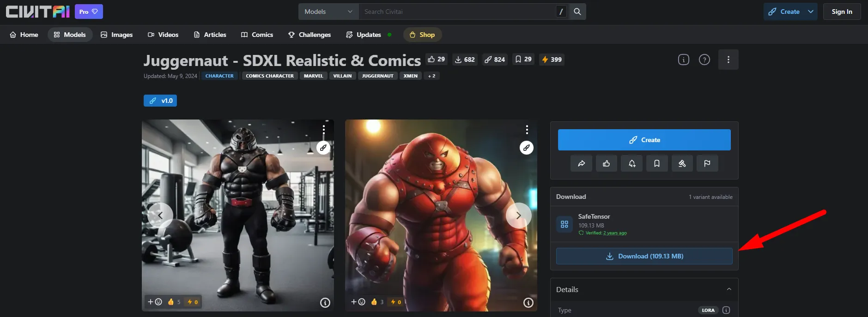Click the bookmark 29 collections stat
Screen dimensions: 868x317
pyautogui.click(x=523, y=59)
